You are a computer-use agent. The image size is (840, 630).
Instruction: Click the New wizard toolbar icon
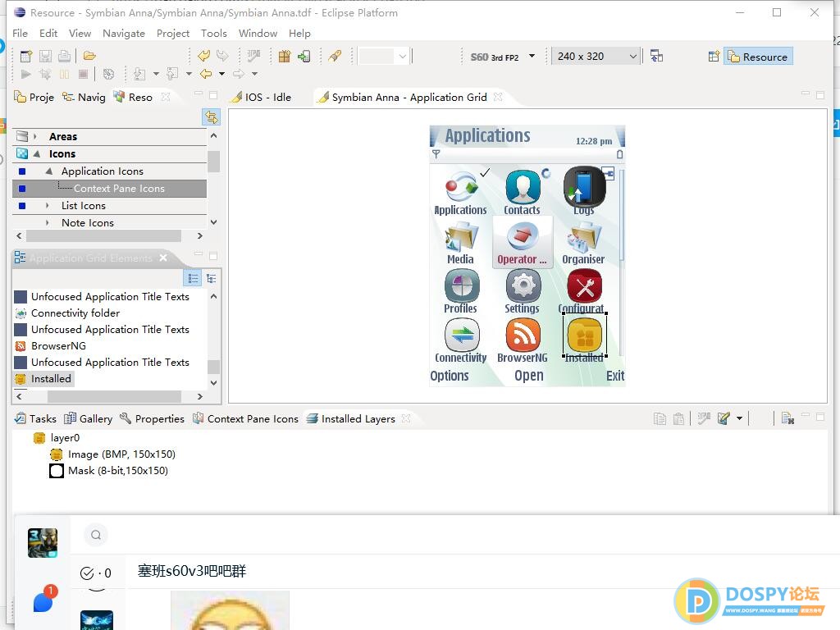coord(25,57)
